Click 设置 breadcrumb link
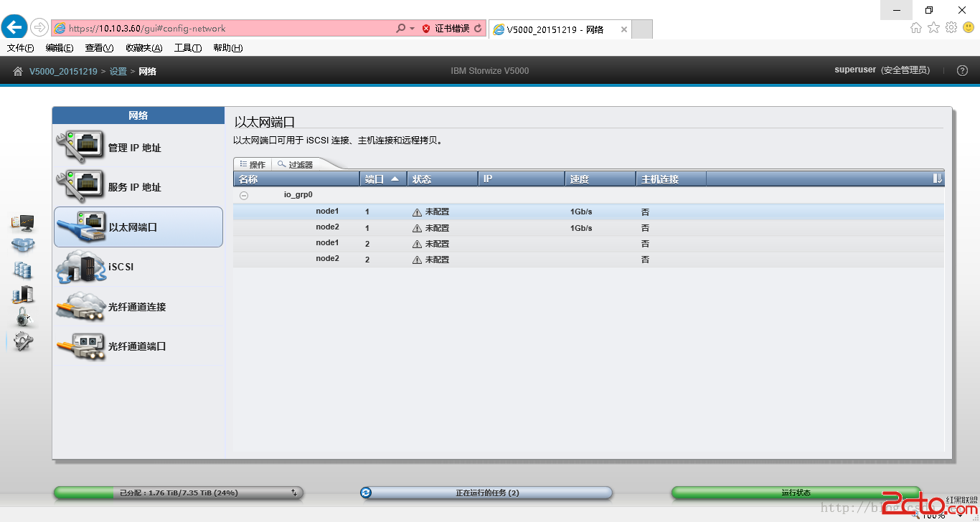Viewport: 980px width, 522px height. click(118, 71)
